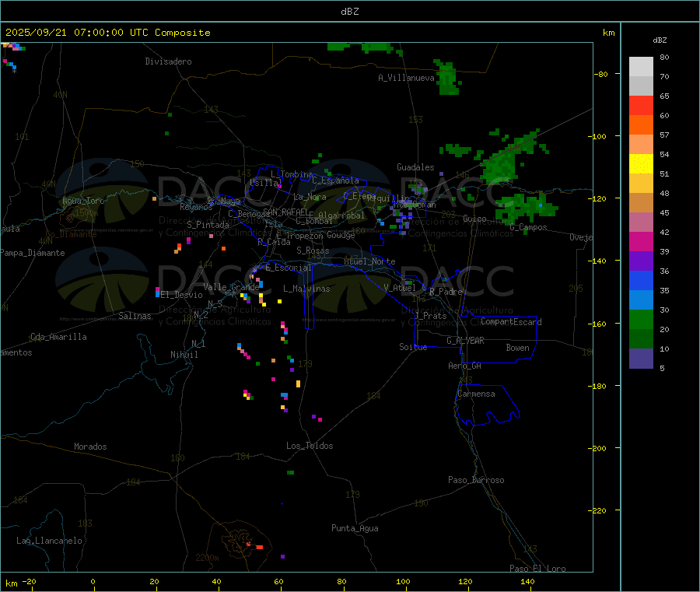Click the R_Padre map label
The height and width of the screenshot is (592, 700).
click(446, 292)
